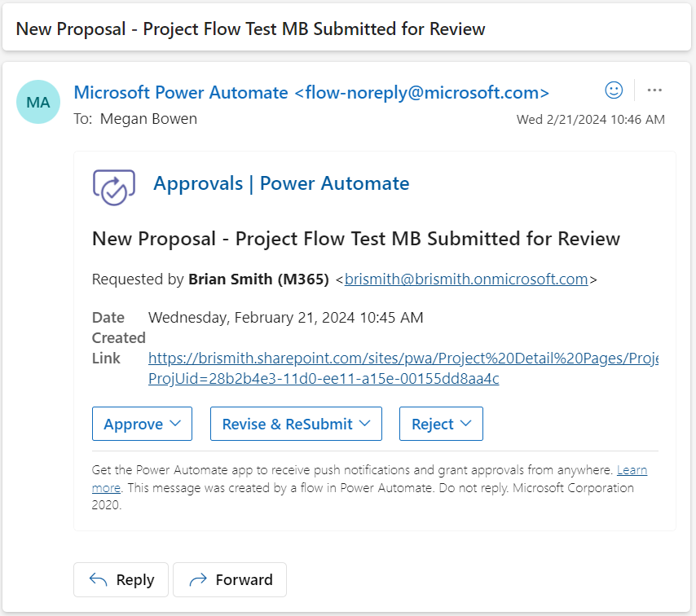Click the proposal title inside the approval card
Screen dimensions: 696x616
[356, 239]
